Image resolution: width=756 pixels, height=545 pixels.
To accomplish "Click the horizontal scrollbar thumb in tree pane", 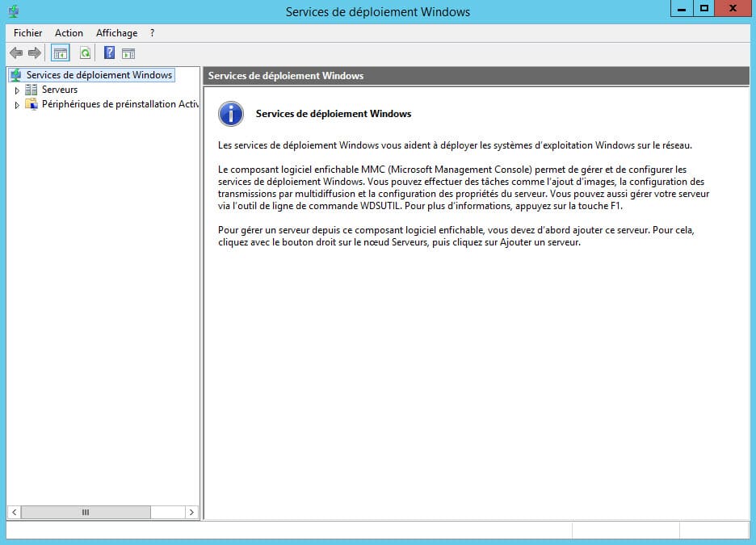I will click(x=86, y=512).
